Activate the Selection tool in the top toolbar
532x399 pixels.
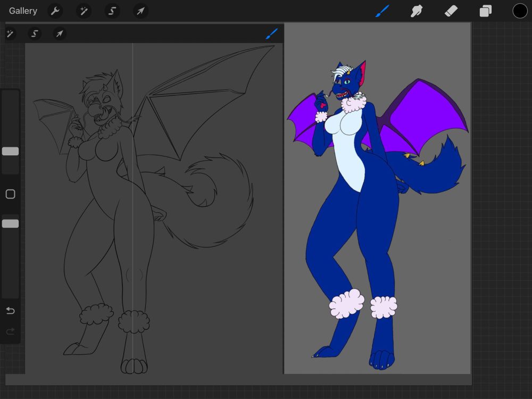pyautogui.click(x=112, y=11)
